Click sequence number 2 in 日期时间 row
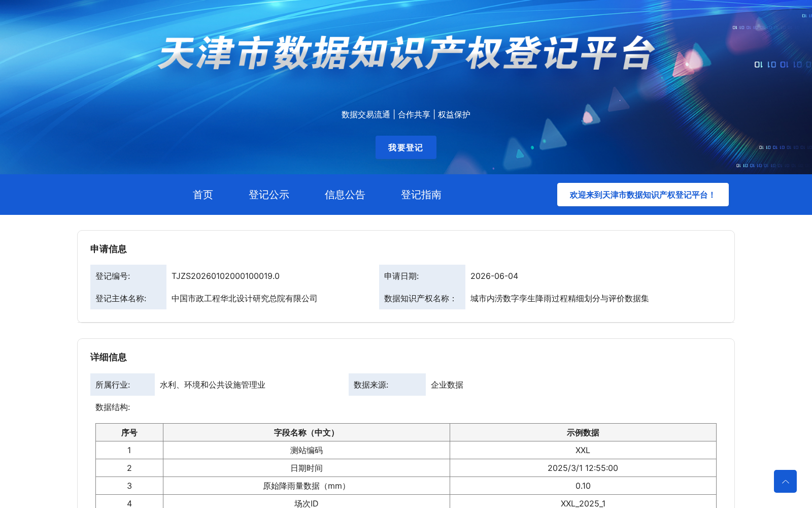Viewport: 812px width, 508px height. click(x=129, y=468)
